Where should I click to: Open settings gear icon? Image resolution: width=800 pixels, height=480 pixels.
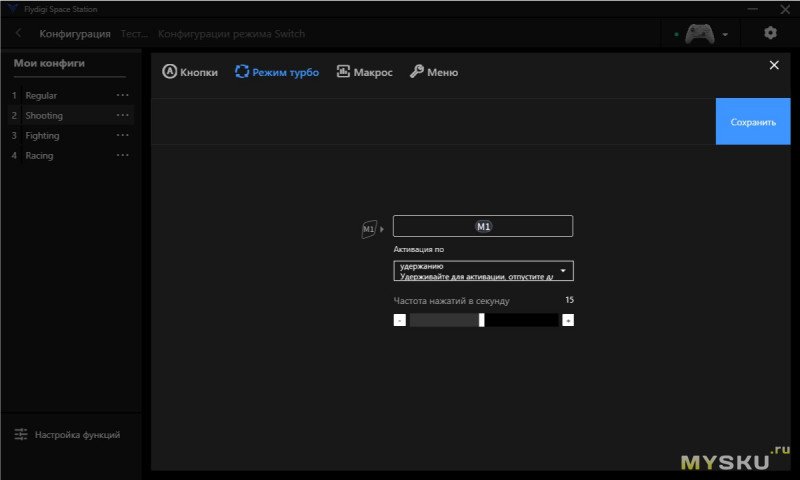(x=770, y=33)
